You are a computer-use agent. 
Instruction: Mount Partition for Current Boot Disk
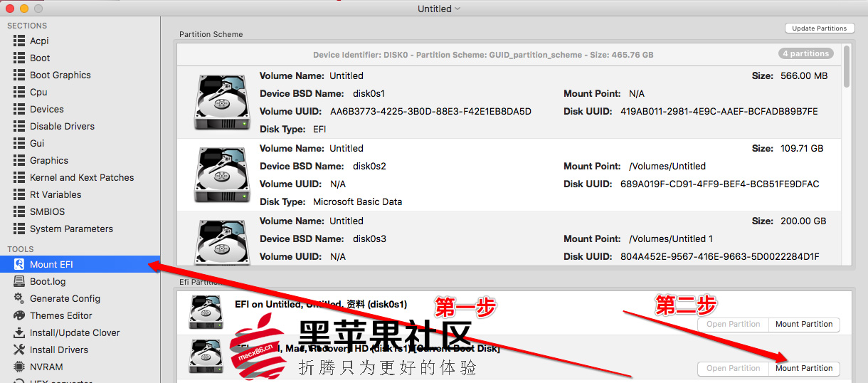click(804, 368)
